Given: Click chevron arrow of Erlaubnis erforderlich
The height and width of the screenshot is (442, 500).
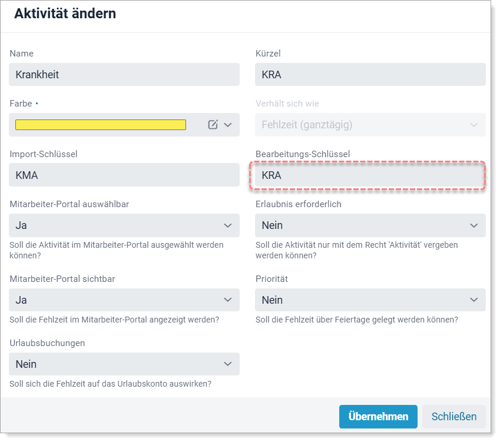Looking at the screenshot, I should (474, 226).
